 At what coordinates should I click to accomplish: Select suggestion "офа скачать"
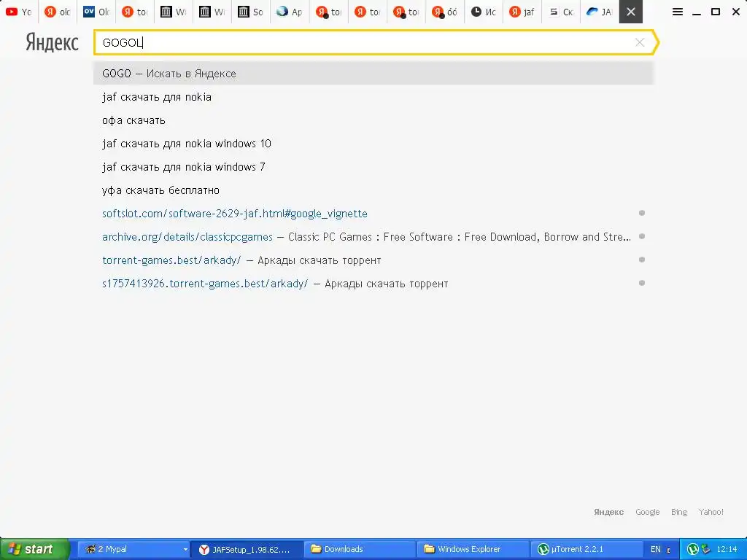[373, 120]
